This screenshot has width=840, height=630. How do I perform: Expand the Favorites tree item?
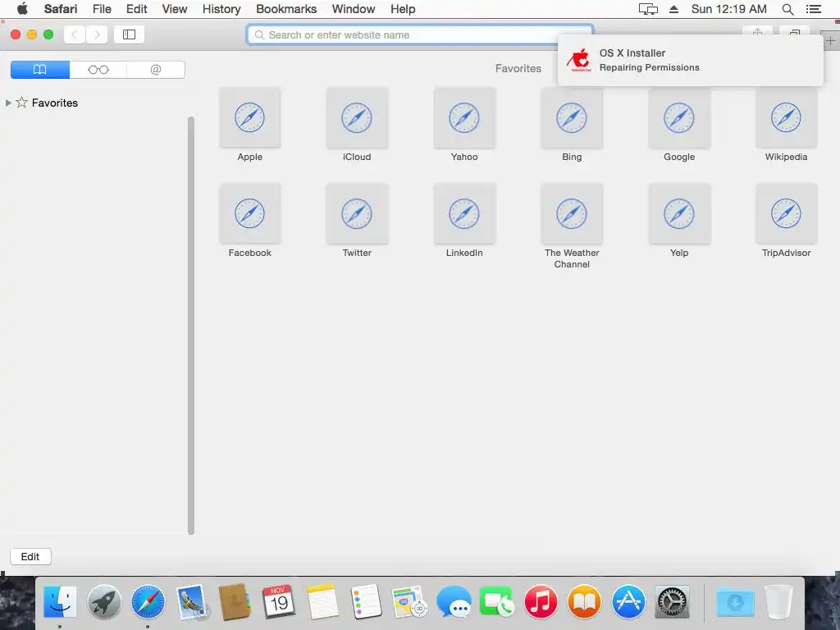tap(8, 103)
